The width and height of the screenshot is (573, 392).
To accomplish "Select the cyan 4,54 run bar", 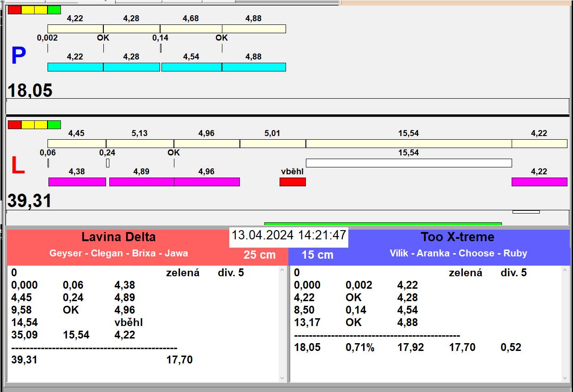I will tap(191, 67).
